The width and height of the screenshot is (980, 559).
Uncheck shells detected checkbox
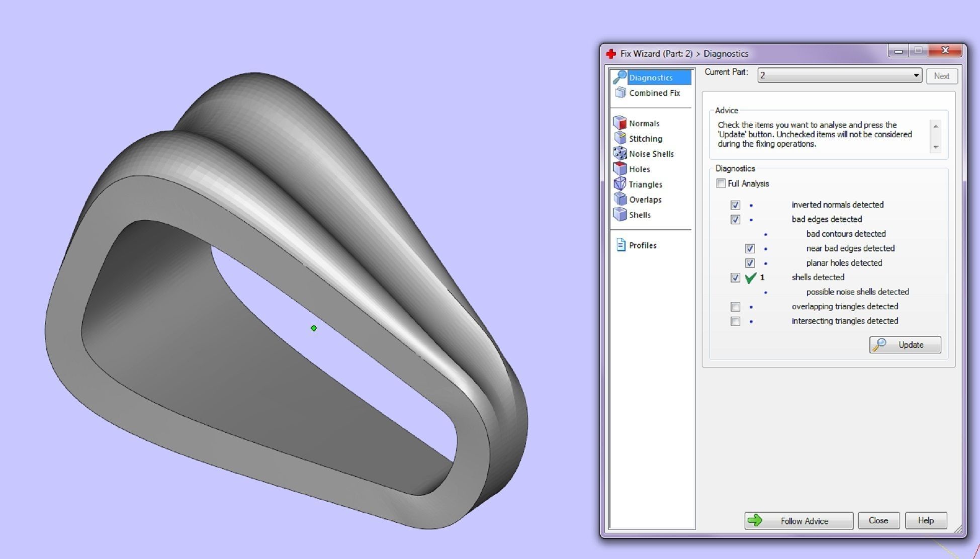click(x=735, y=277)
